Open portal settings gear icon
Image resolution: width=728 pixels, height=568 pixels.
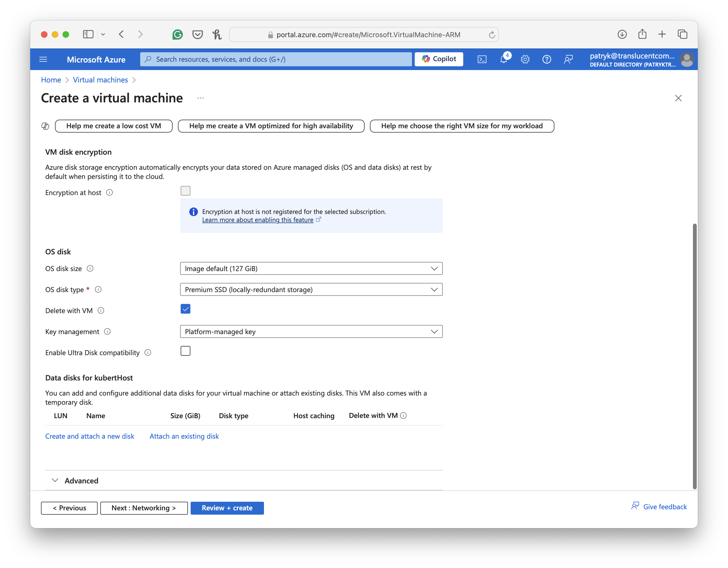point(525,59)
